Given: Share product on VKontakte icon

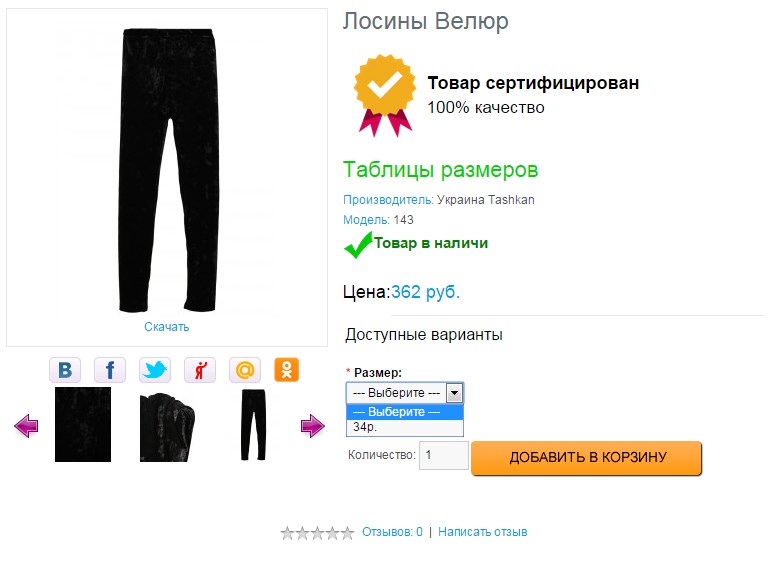Looking at the screenshot, I should click(x=65, y=370).
